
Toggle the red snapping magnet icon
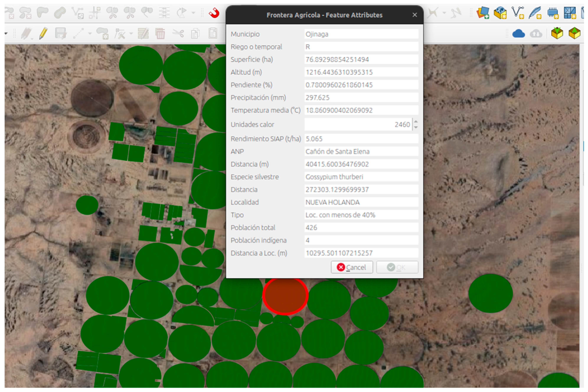tap(214, 13)
